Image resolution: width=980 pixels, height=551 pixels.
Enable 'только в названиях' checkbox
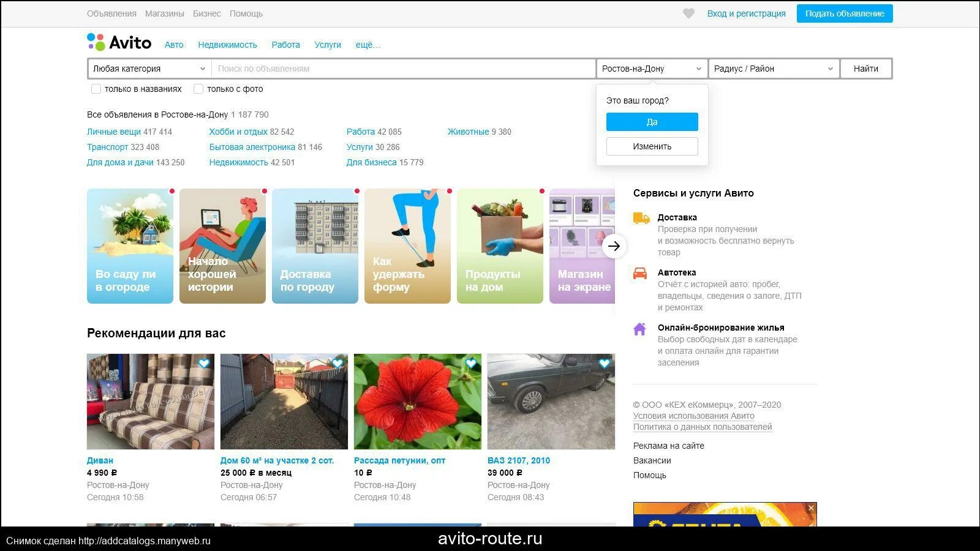[x=96, y=89]
